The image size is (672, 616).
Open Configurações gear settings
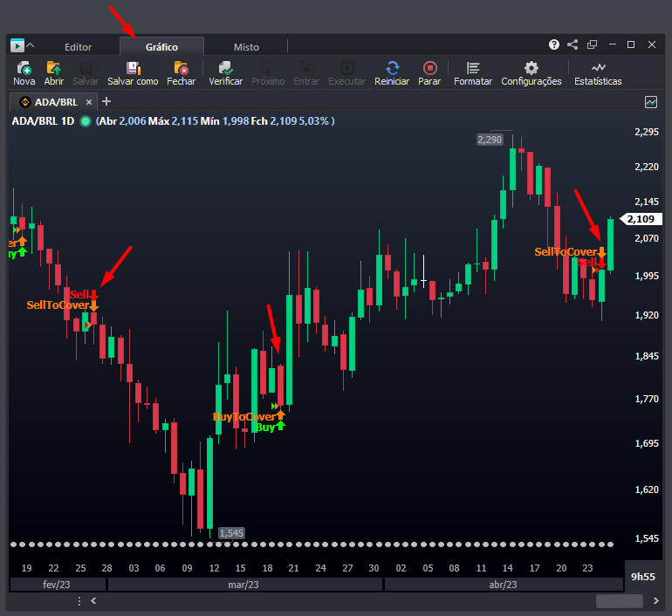pos(531,68)
